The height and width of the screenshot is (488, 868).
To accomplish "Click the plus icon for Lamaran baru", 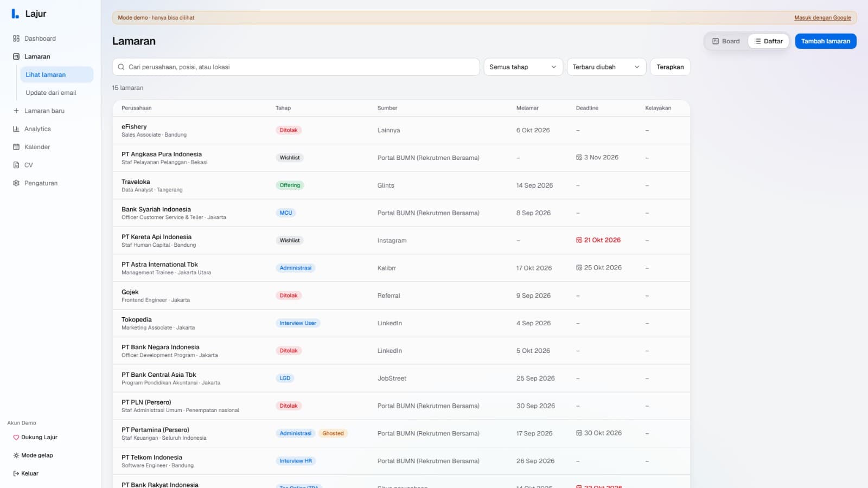I will pos(16,111).
